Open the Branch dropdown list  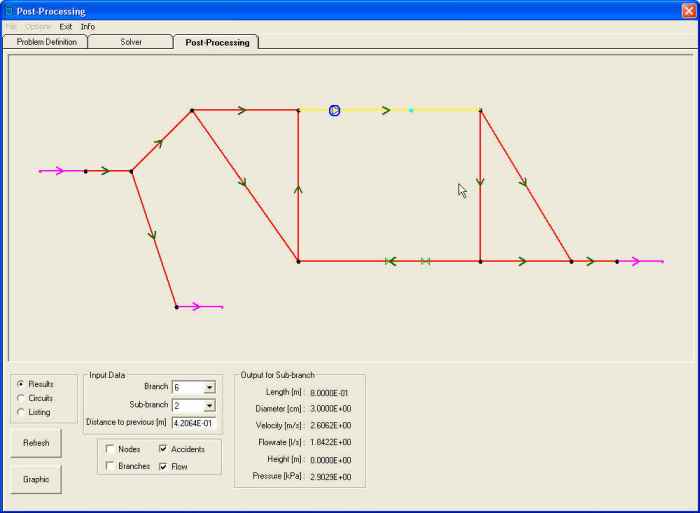point(209,386)
